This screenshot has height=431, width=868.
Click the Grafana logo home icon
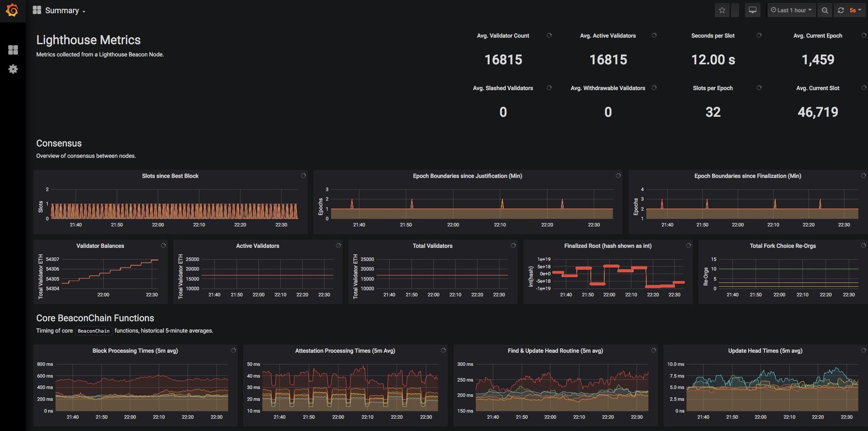(12, 10)
